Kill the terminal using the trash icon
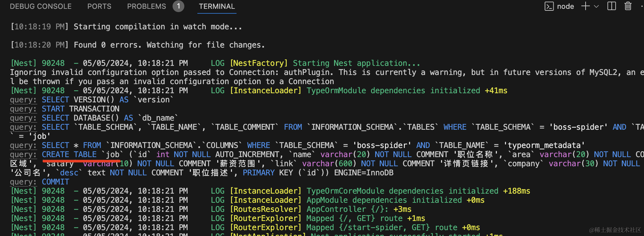 628,6
